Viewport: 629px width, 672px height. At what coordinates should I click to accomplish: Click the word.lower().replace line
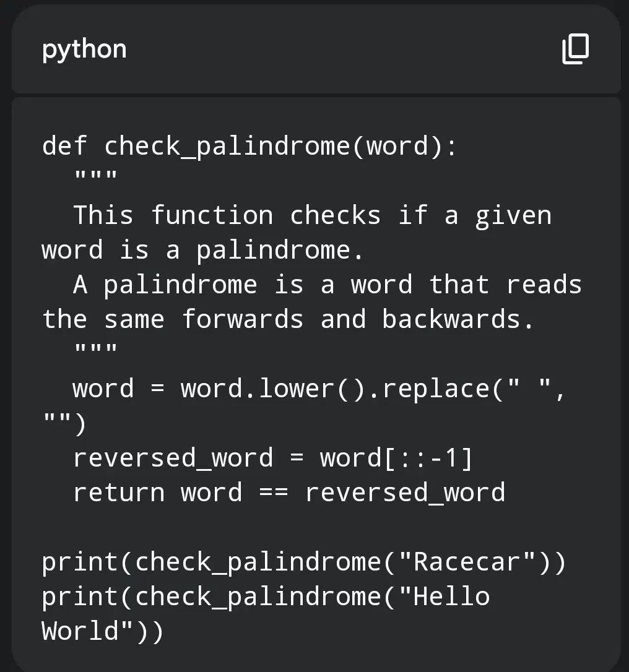tap(319, 389)
